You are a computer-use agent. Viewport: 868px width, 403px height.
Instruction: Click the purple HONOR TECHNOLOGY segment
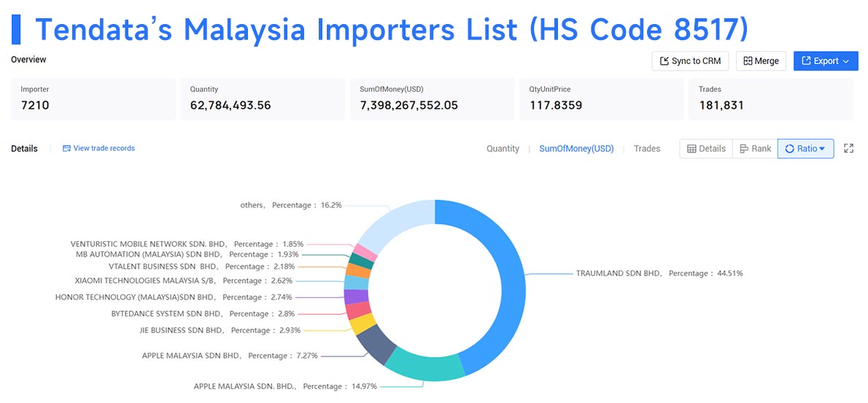pos(356,297)
